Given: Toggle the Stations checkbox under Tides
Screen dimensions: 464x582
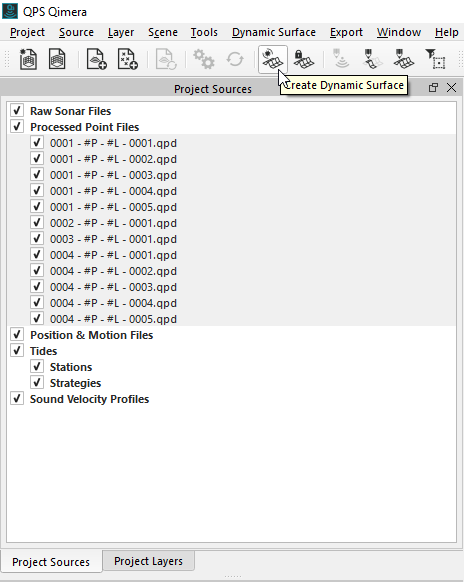Looking at the screenshot, I should (37, 367).
